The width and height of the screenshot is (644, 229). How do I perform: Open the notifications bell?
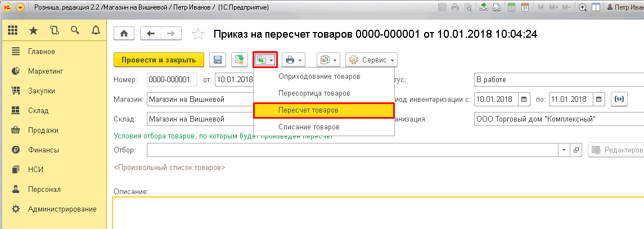pyautogui.click(x=95, y=30)
